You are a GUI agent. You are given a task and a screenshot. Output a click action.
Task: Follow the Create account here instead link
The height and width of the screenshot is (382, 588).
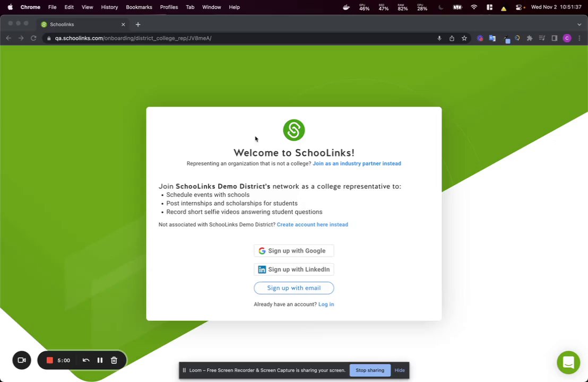coord(313,224)
